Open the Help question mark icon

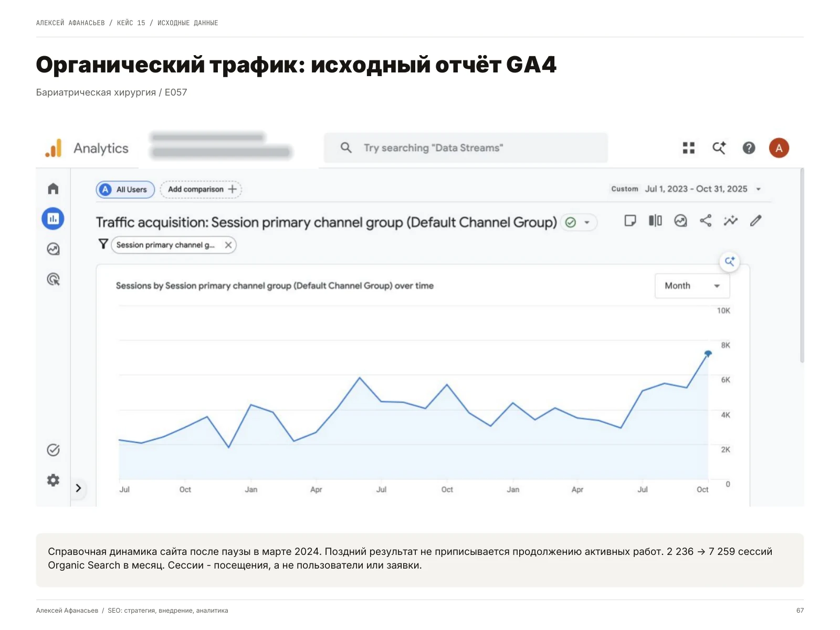coord(749,148)
